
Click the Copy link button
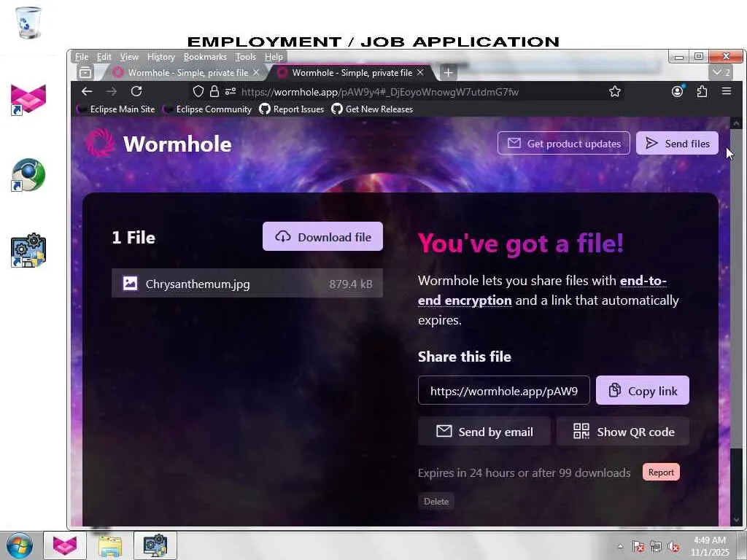(x=642, y=391)
